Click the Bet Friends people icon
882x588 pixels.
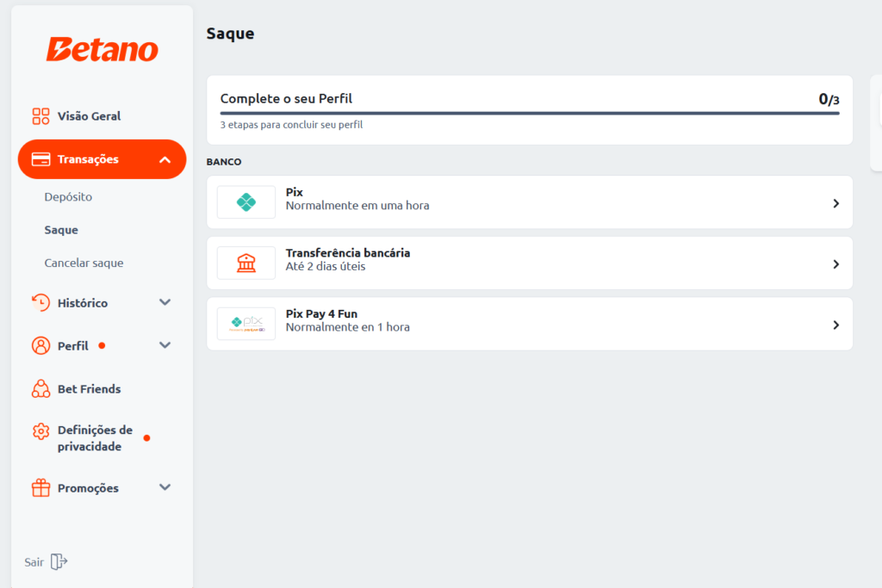[x=40, y=389]
